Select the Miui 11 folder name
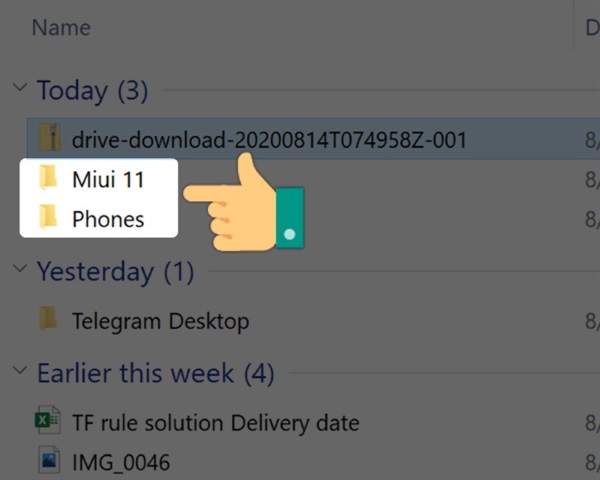Screen dimensions: 600x480 (108, 179)
